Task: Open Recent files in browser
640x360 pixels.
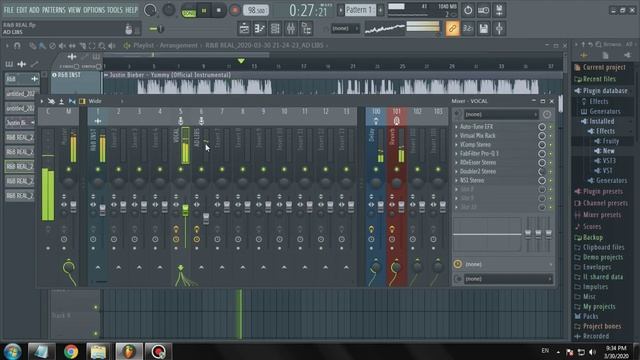Action: point(599,79)
